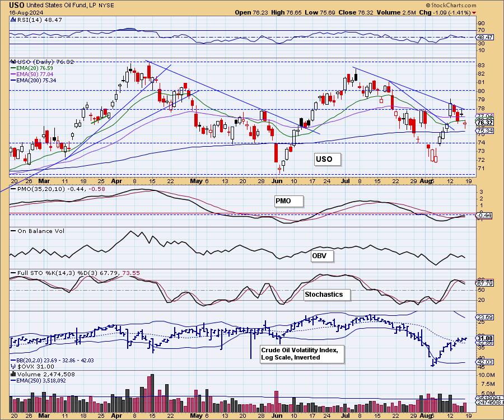Click the On Balance Vol legend label
504x420 pixels.
click(38, 231)
